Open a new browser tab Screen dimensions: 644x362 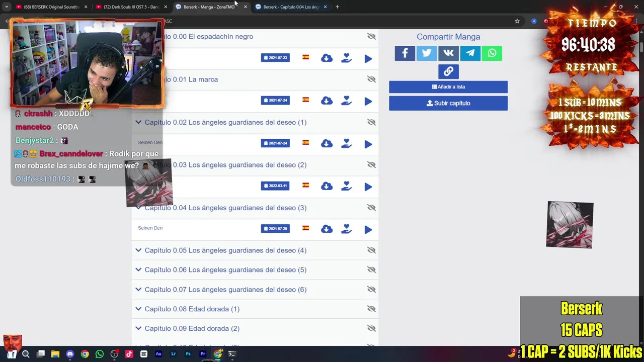tap(337, 7)
